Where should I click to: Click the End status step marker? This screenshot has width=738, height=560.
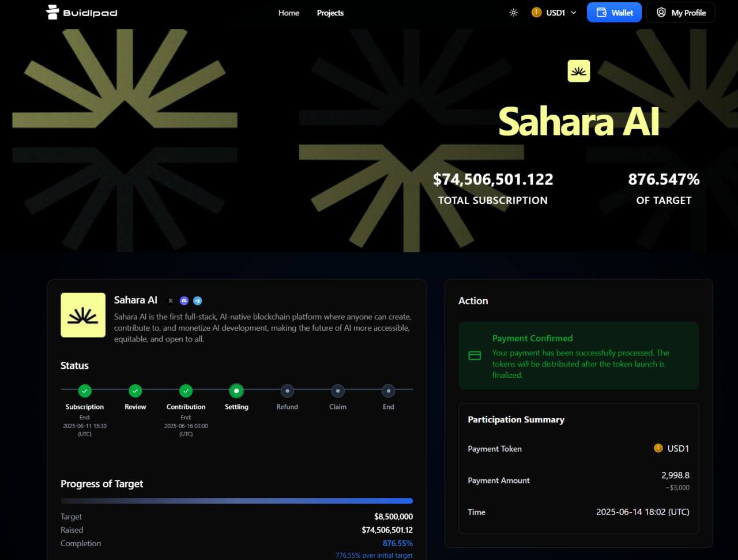[x=389, y=391]
